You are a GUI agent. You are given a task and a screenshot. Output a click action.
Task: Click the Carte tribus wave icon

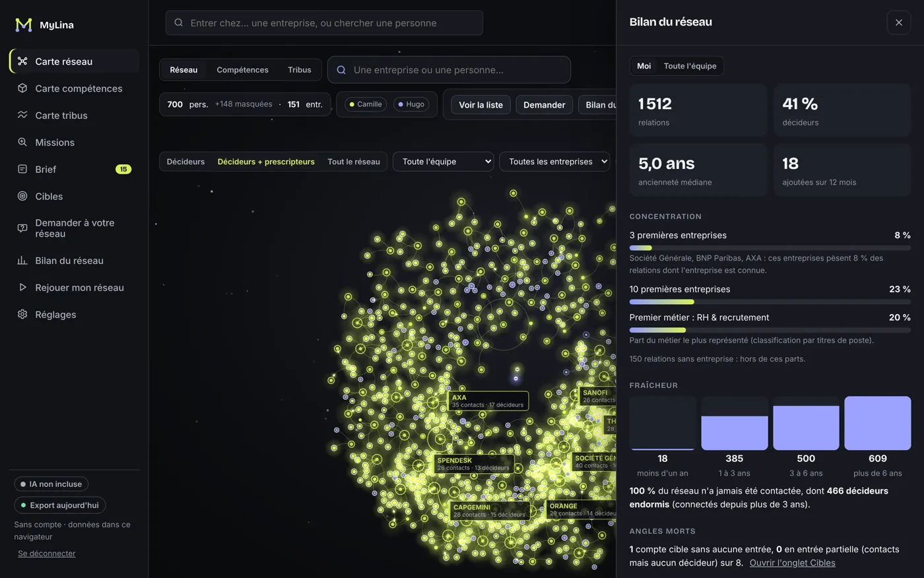click(x=22, y=115)
